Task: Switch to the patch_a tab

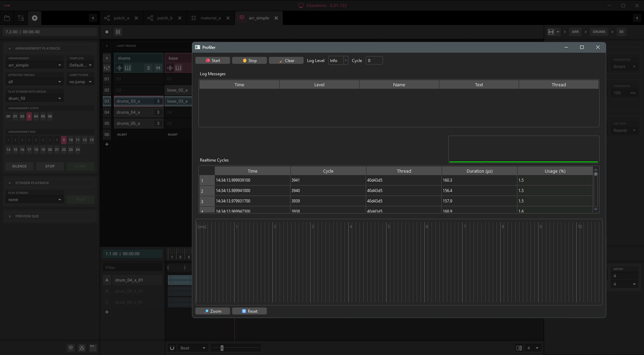Action: tap(121, 18)
